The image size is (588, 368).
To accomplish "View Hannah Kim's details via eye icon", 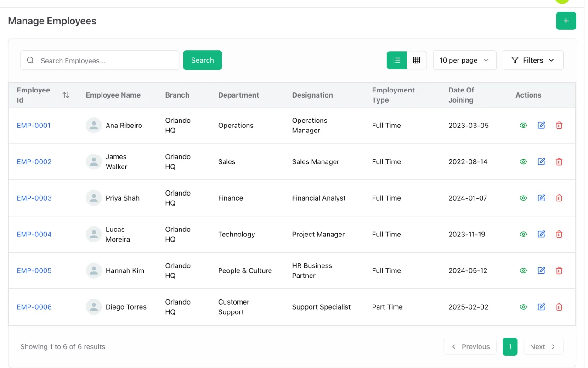I will point(523,270).
